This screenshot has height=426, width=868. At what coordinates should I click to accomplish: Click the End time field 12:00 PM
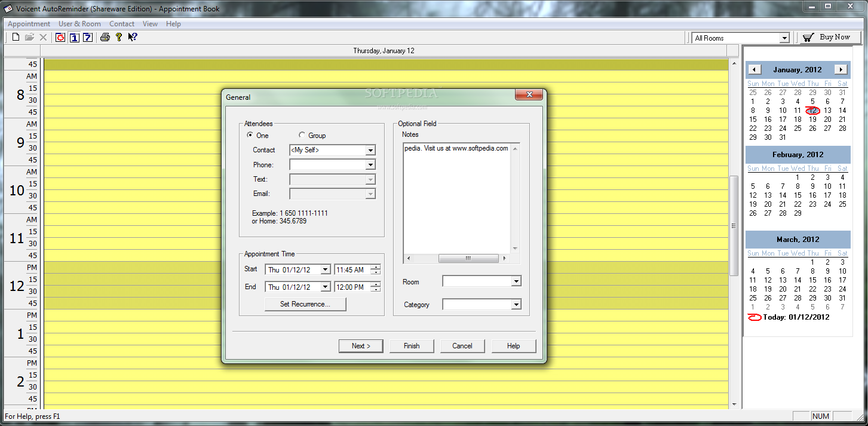pos(352,287)
